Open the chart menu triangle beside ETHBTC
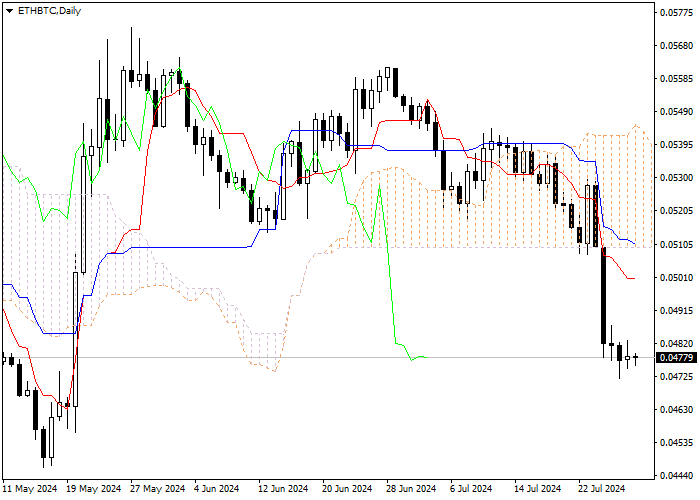The width and height of the screenshot is (700, 500). 9,11
